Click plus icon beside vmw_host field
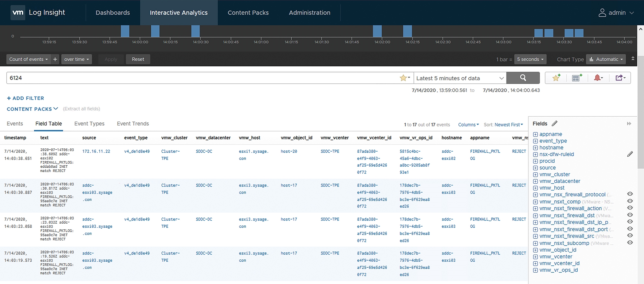 tap(535, 188)
